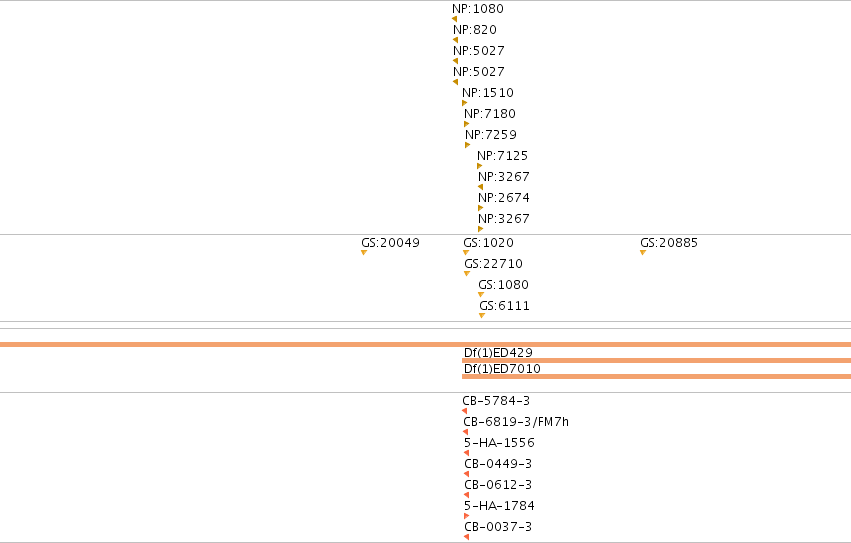Open the GS:6111 insertion label
This screenshot has height=543, width=851.
click(x=504, y=306)
